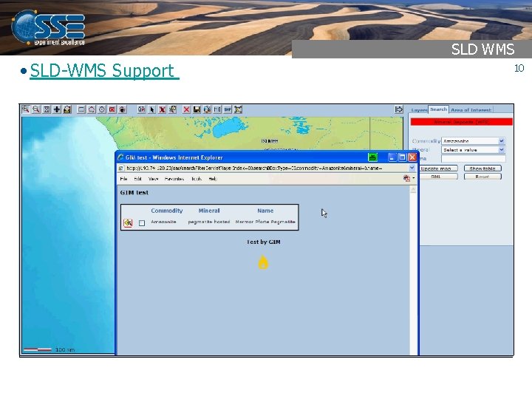The width and height of the screenshot is (532, 399).
Task: Open the Help menu
Action: (213, 179)
